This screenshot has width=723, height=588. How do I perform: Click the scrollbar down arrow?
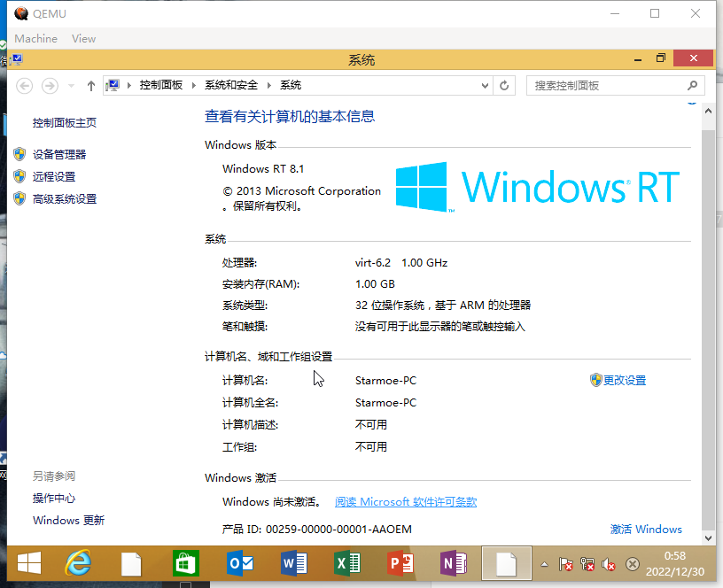[708, 538]
